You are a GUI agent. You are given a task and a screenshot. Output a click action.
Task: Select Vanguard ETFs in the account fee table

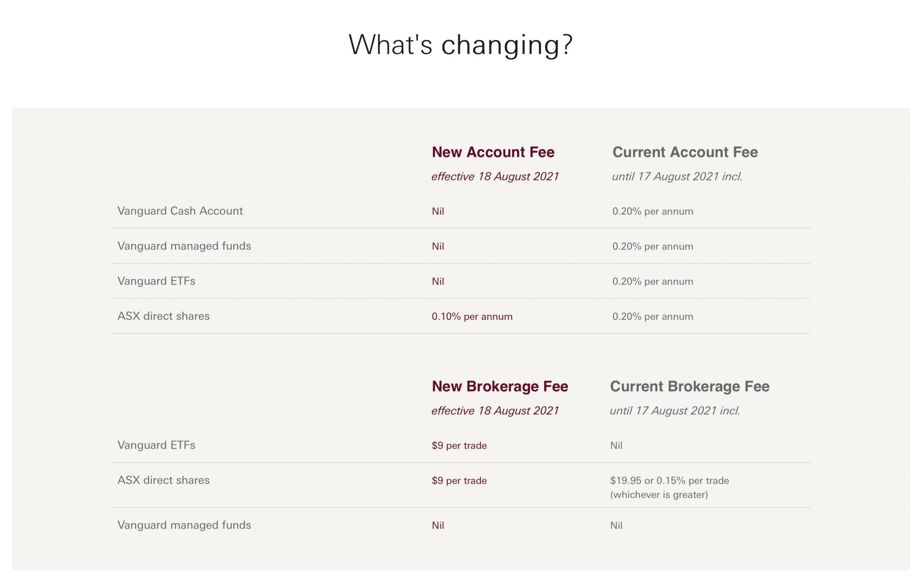pos(156,281)
